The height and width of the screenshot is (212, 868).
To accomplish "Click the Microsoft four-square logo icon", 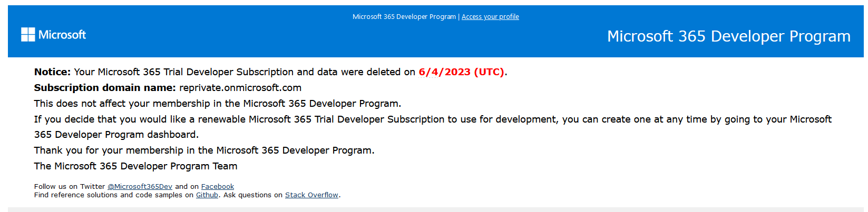I will pyautogui.click(x=28, y=35).
